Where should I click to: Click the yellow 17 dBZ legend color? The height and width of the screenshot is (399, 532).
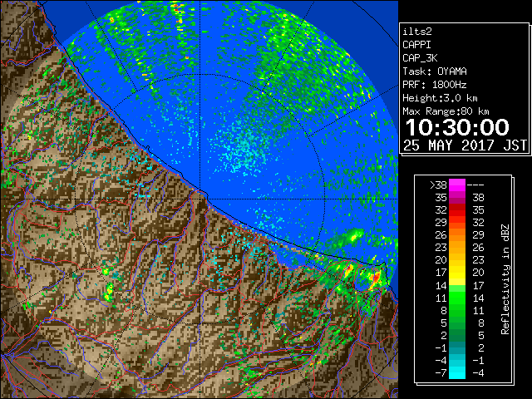(457, 273)
